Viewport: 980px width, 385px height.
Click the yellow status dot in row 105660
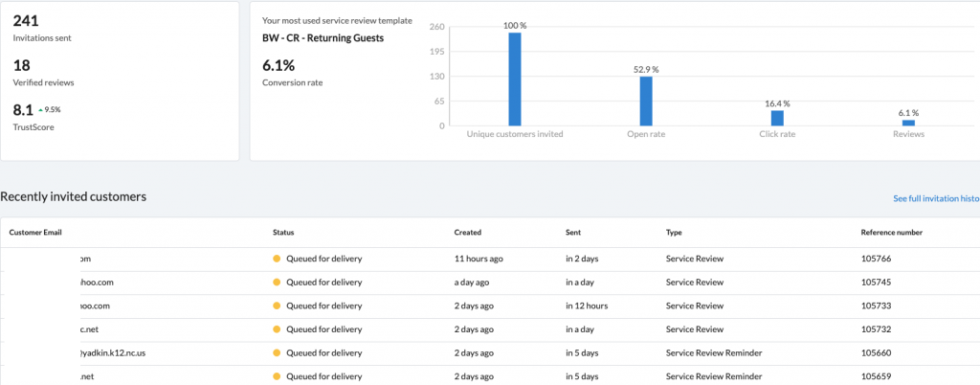(278, 354)
